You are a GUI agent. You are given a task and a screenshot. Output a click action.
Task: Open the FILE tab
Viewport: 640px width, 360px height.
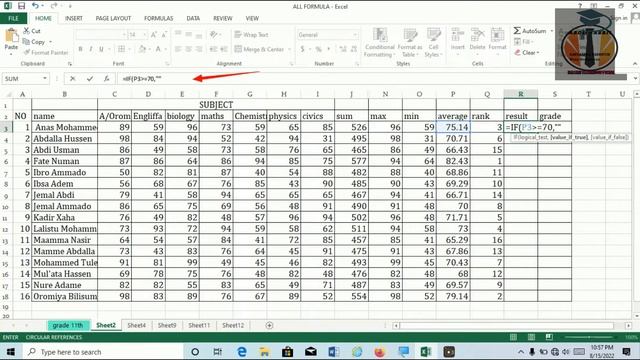pos(13,18)
